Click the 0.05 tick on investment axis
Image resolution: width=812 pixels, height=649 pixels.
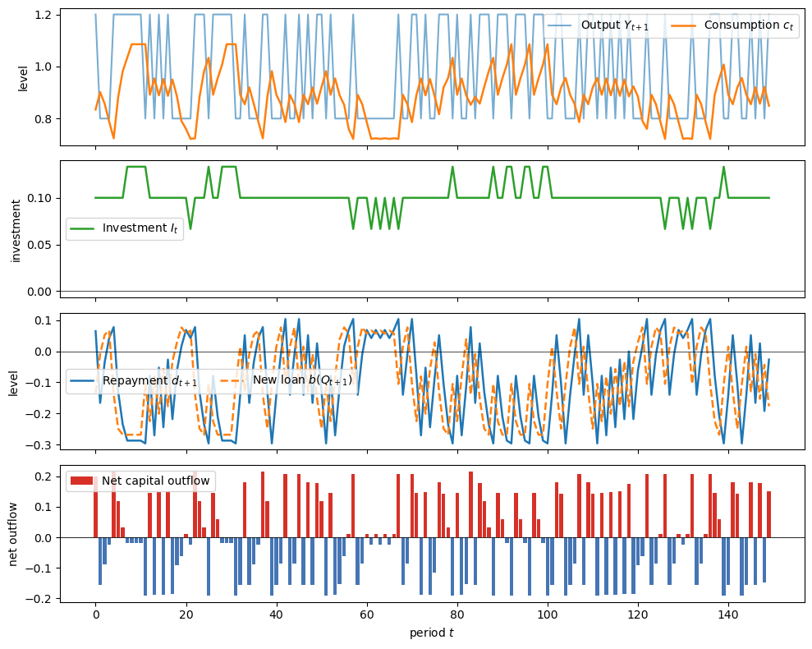(39, 245)
